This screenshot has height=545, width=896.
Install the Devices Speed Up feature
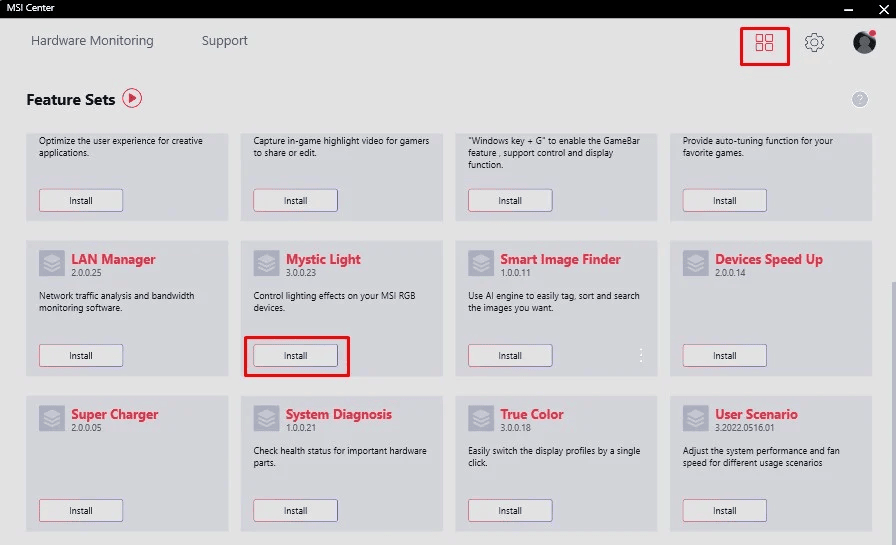(x=725, y=355)
